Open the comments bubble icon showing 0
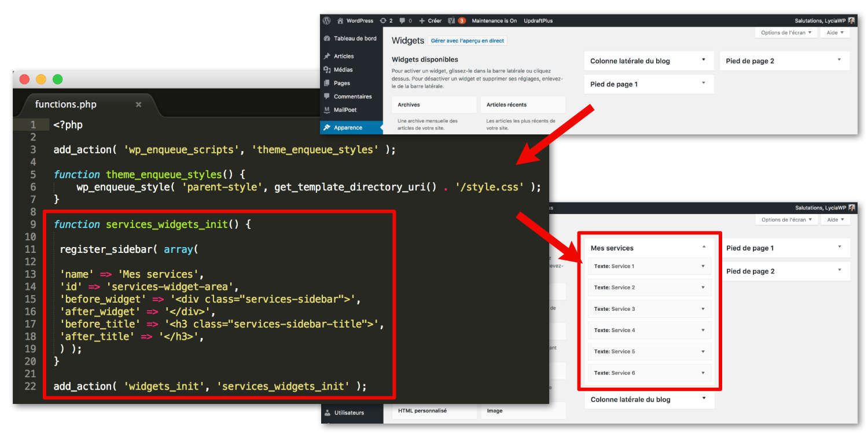868x434 pixels. pyautogui.click(x=406, y=21)
